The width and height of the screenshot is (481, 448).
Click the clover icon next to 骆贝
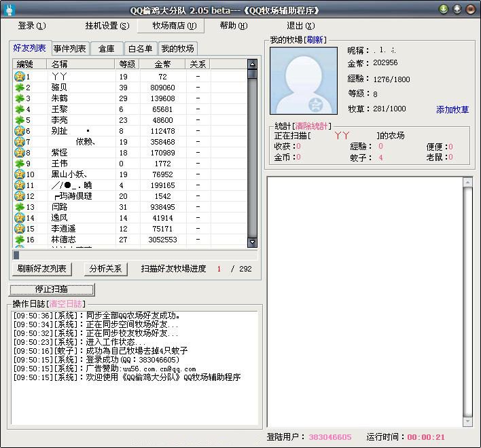click(20, 88)
